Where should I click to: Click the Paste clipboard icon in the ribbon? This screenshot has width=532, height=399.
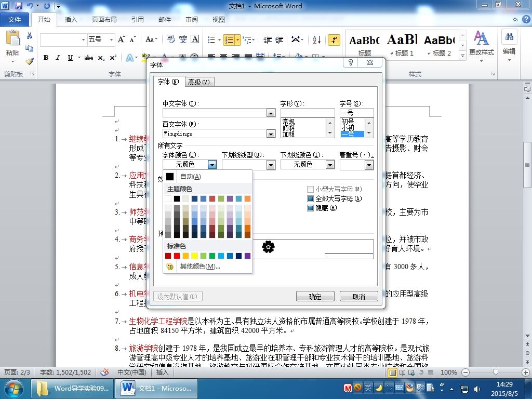click(x=13, y=38)
